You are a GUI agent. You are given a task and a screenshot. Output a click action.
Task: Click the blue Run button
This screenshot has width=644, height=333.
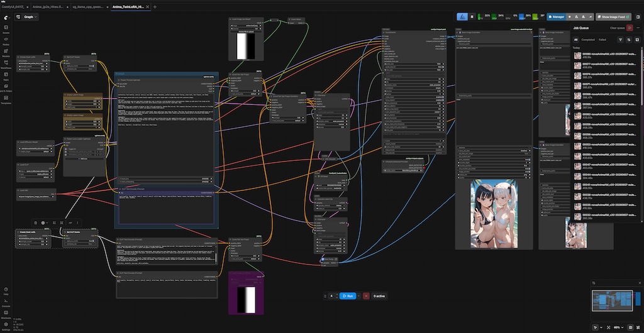point(347,296)
